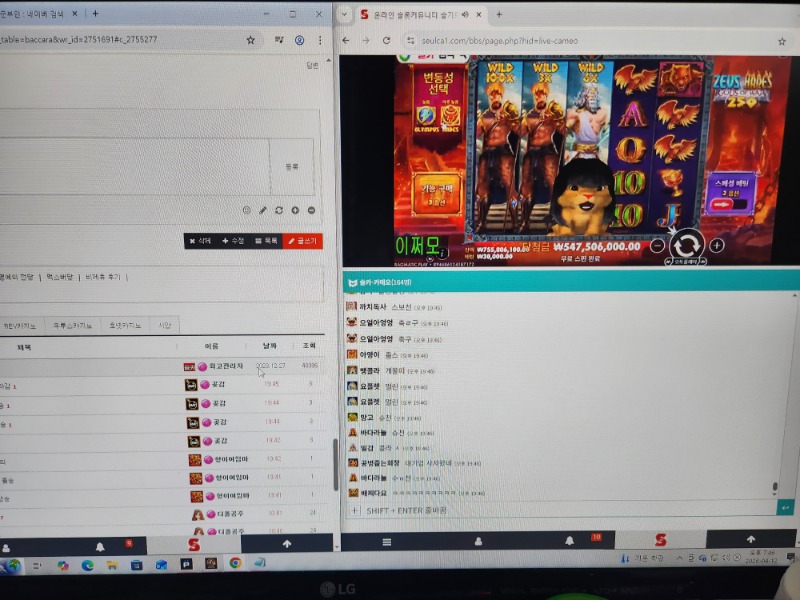Viewport: 800px width, 600px height.
Task: Click the scroll-to-top arrow in the left bottom bar
Action: pyautogui.click(x=287, y=544)
